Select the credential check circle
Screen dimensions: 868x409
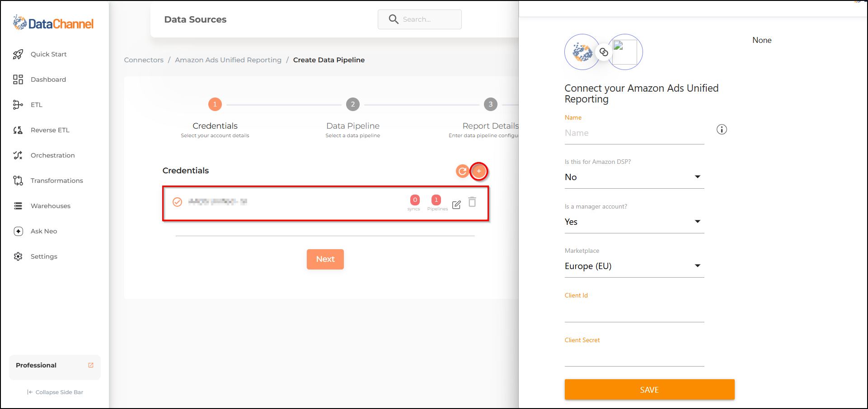178,202
